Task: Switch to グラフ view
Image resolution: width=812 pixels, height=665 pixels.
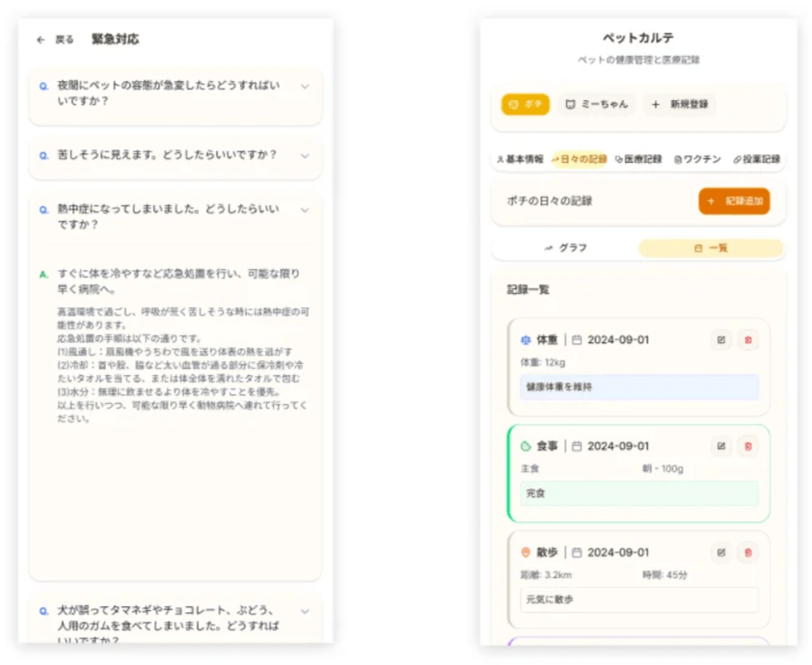Action: [565, 248]
